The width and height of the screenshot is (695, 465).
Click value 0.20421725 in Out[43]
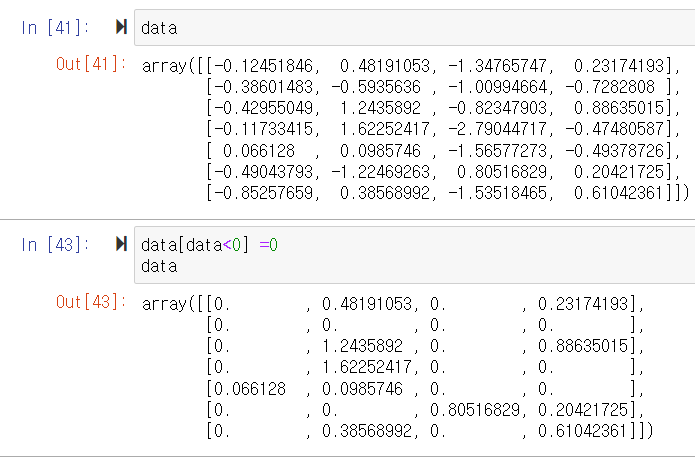pyautogui.click(x=583, y=410)
